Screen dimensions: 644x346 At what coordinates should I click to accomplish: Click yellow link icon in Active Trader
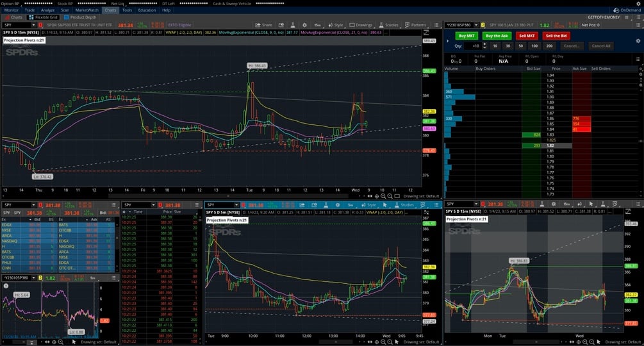483,25
